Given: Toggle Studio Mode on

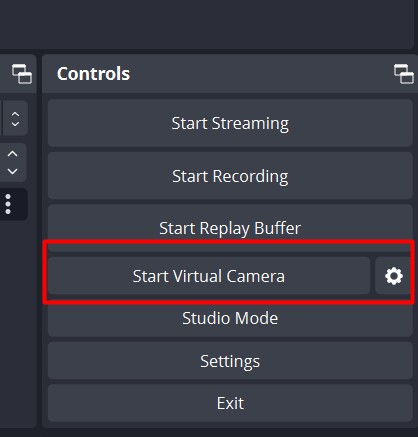Looking at the screenshot, I should click(230, 318).
